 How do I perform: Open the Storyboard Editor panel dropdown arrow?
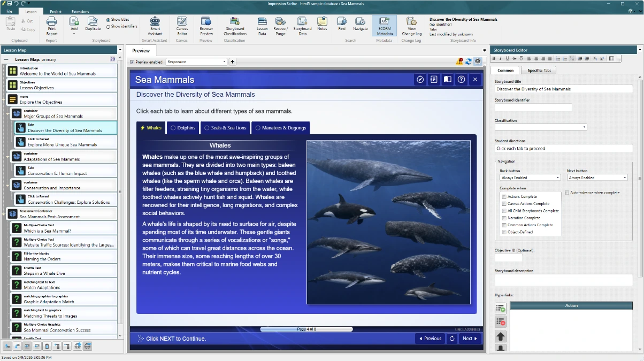(640, 50)
